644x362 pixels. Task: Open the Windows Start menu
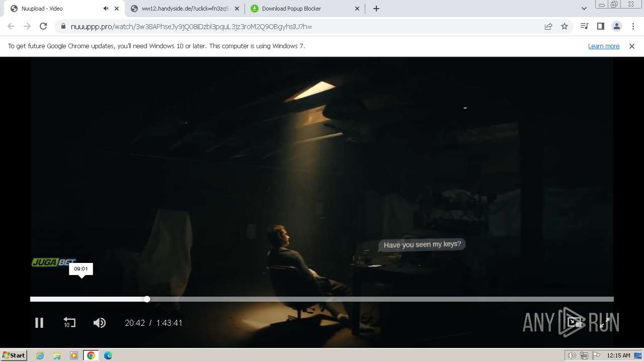[x=14, y=355]
